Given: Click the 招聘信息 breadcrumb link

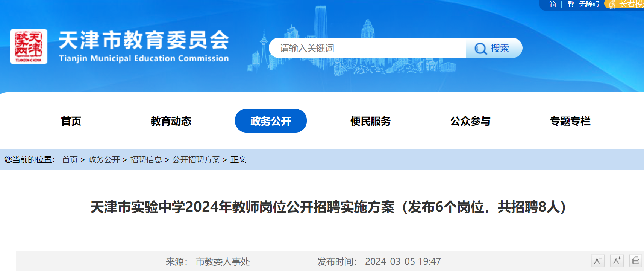Looking at the screenshot, I should [146, 160].
